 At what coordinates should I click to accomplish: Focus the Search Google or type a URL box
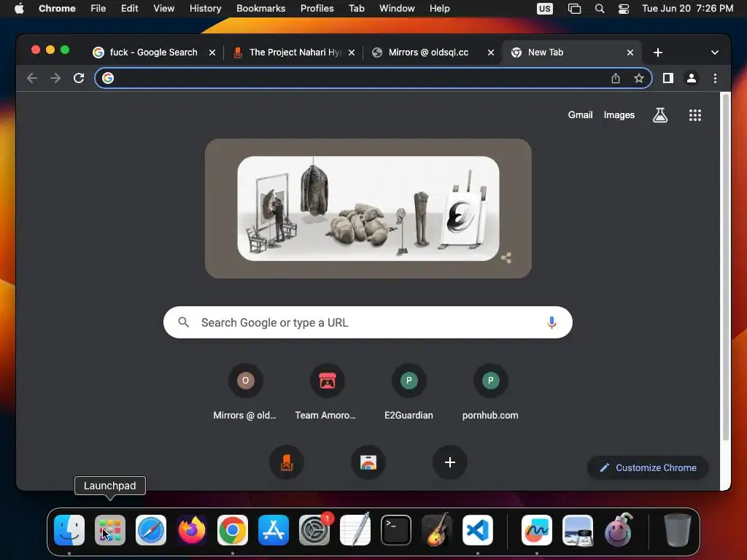point(368,322)
